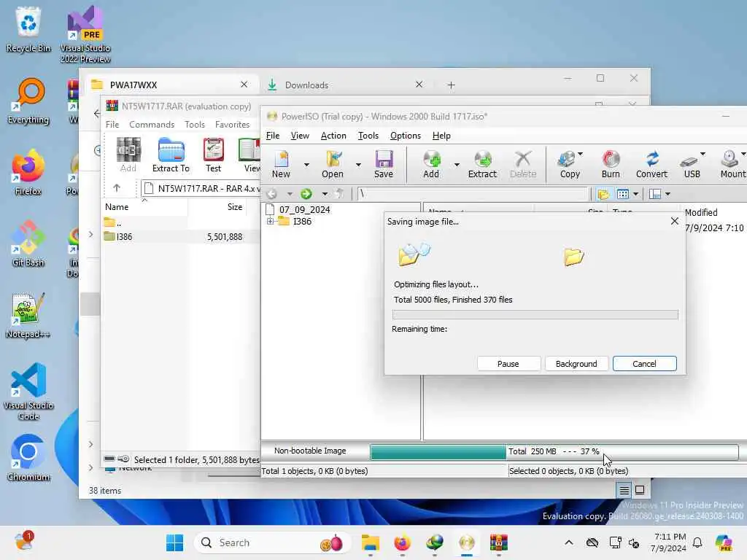Click Windows Start button on taskbar
Viewport: 747px width, 560px height.
pos(175,542)
